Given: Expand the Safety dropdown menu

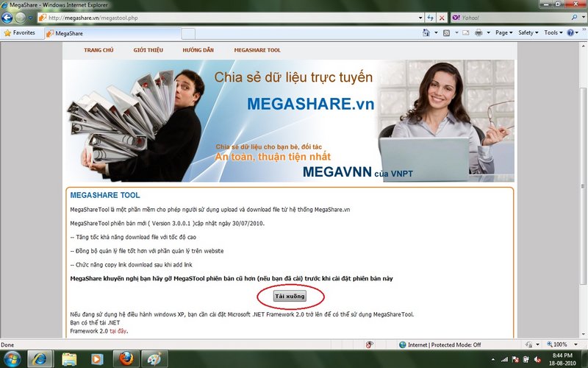Looking at the screenshot, I should (528, 33).
